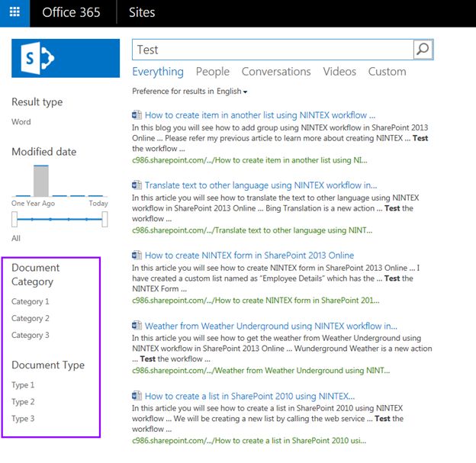Viewport: 476px width, 463px height.
Task: Click the 'Result type' refiner heading
Action: pos(37,102)
